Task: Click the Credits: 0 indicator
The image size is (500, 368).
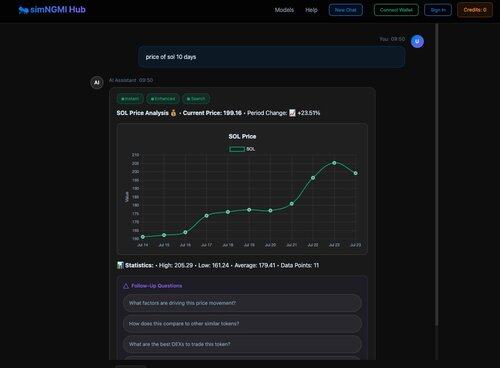Action: pyautogui.click(x=475, y=10)
